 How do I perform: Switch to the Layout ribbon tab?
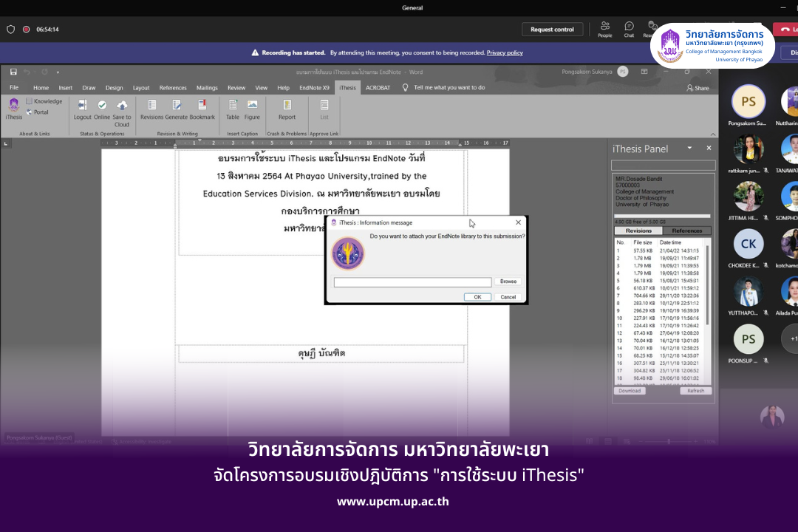(141, 88)
